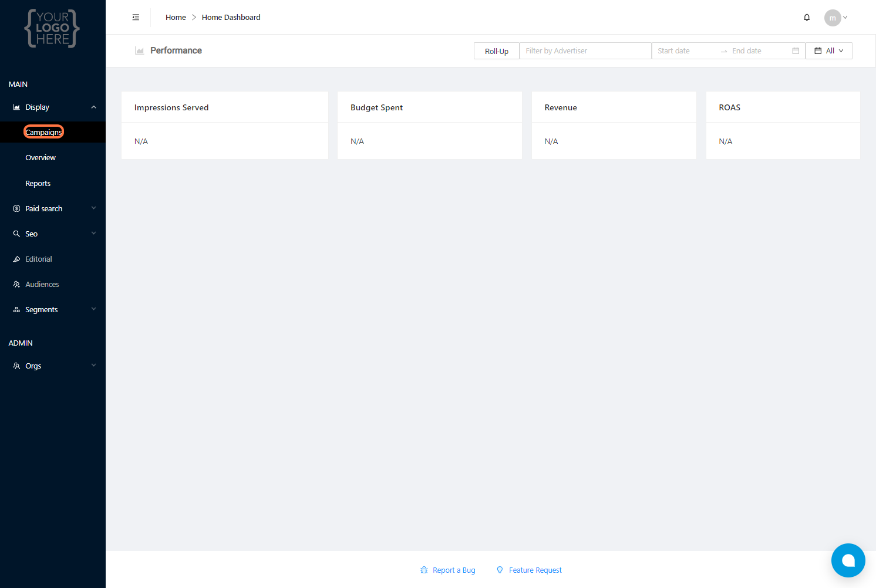Click the logo placeholder image
The image size is (876, 588).
point(52,28)
